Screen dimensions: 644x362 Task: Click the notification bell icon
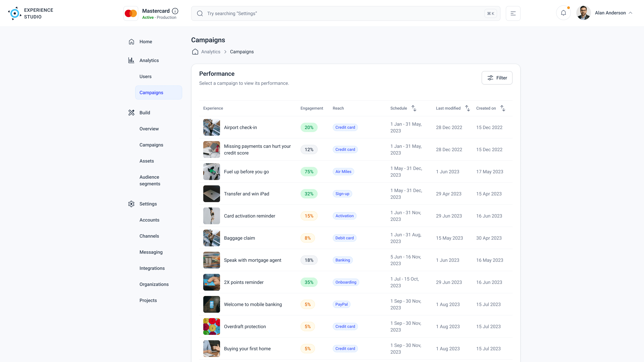563,13
